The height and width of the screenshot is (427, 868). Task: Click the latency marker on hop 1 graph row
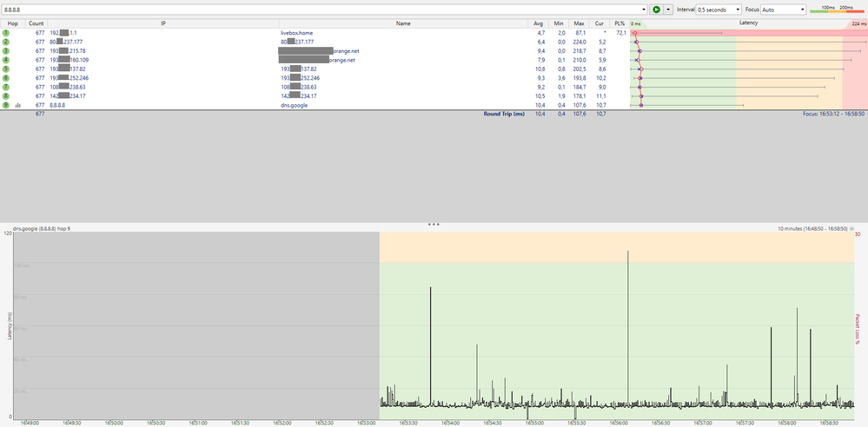[x=635, y=33]
